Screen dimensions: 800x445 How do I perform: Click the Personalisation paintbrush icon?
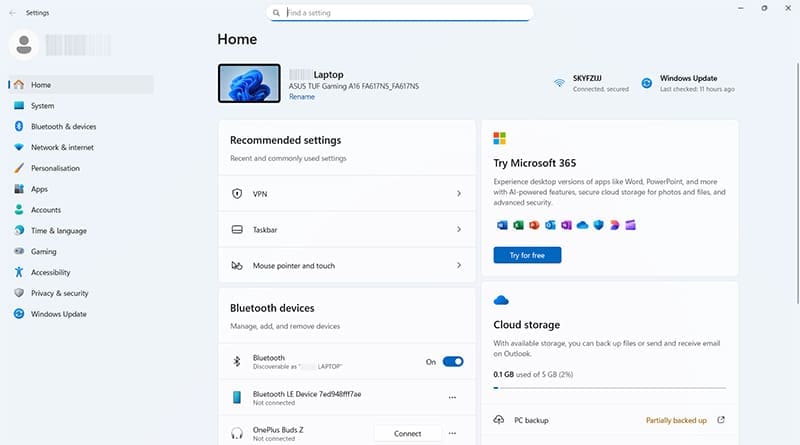(x=19, y=168)
